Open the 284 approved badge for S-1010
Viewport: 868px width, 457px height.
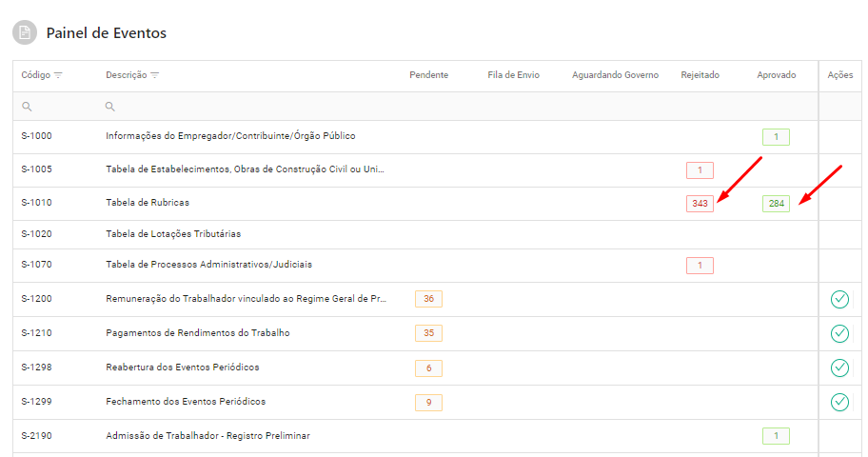click(x=776, y=204)
